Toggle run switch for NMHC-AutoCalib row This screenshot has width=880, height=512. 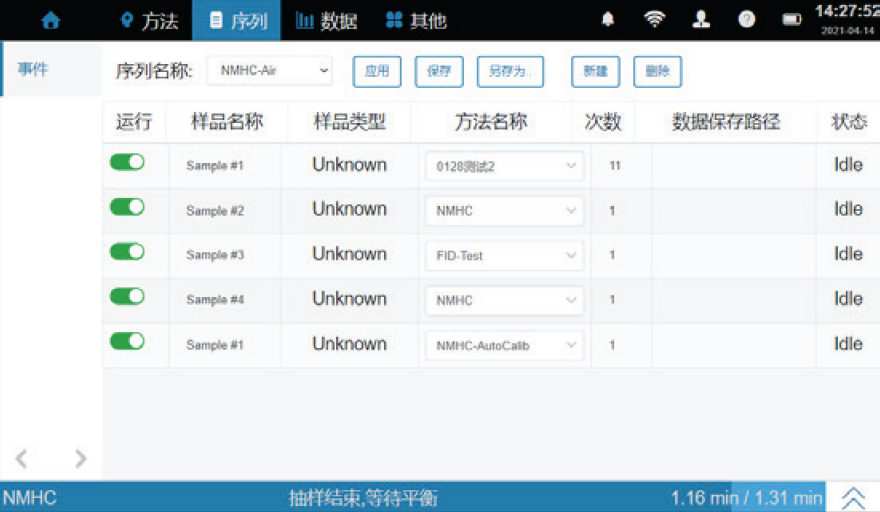pos(127,341)
